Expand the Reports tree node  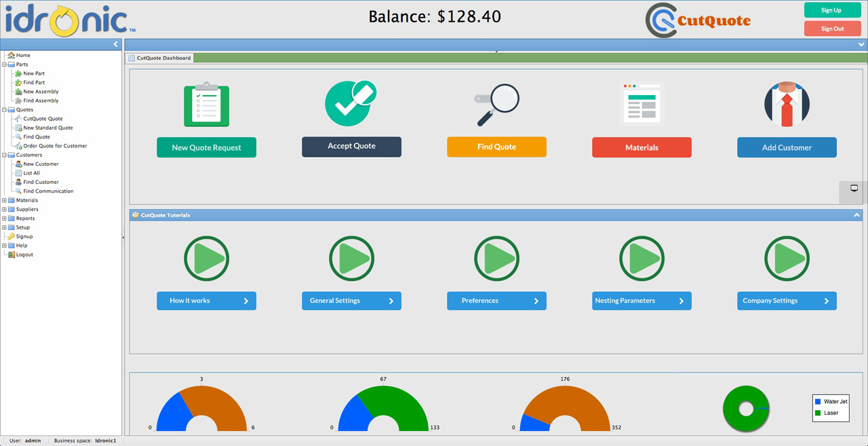4,219
